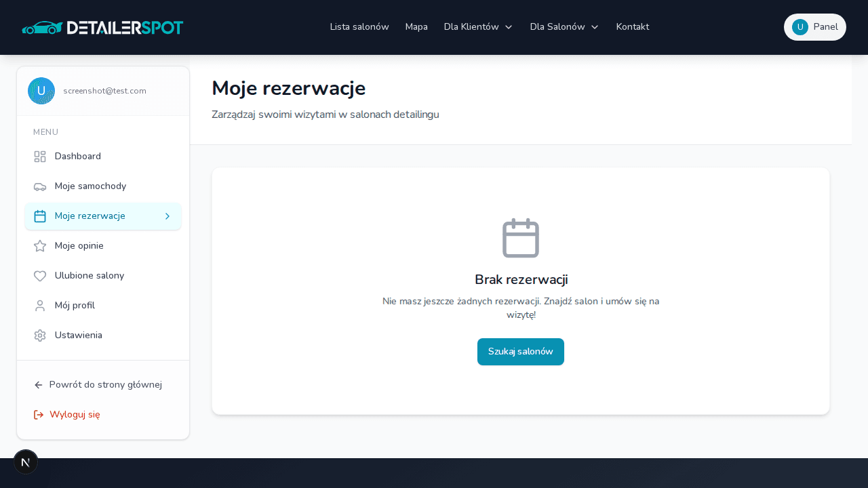Open settings via the Ustawienia gear icon
This screenshot has height=488, width=868.
coord(39,335)
